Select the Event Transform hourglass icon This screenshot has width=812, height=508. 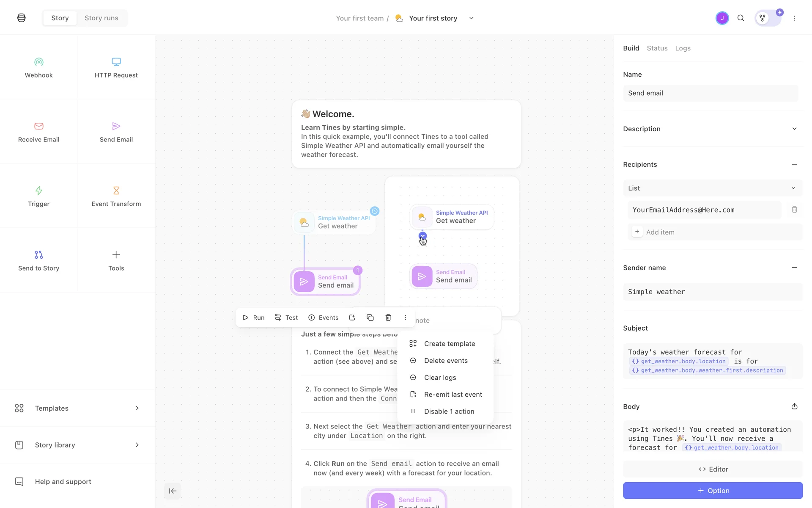point(116,190)
